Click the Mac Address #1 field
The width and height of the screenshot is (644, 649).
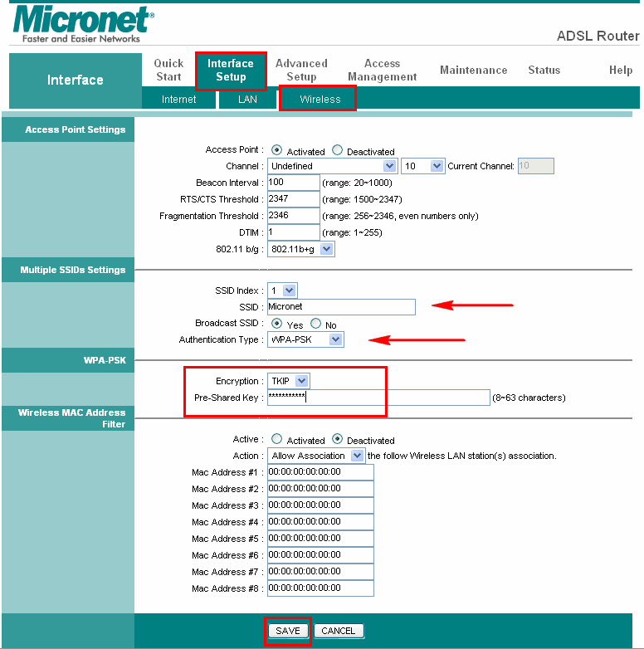tap(320, 472)
